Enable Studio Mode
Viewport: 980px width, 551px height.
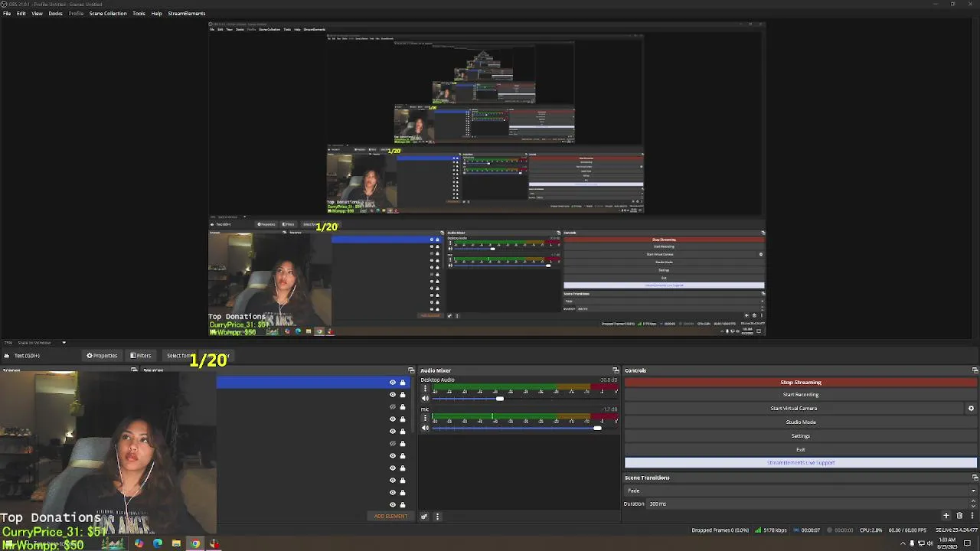point(801,422)
